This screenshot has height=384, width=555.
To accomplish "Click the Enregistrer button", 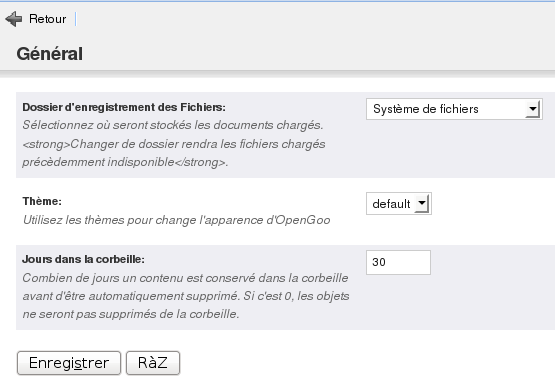I will [69, 363].
